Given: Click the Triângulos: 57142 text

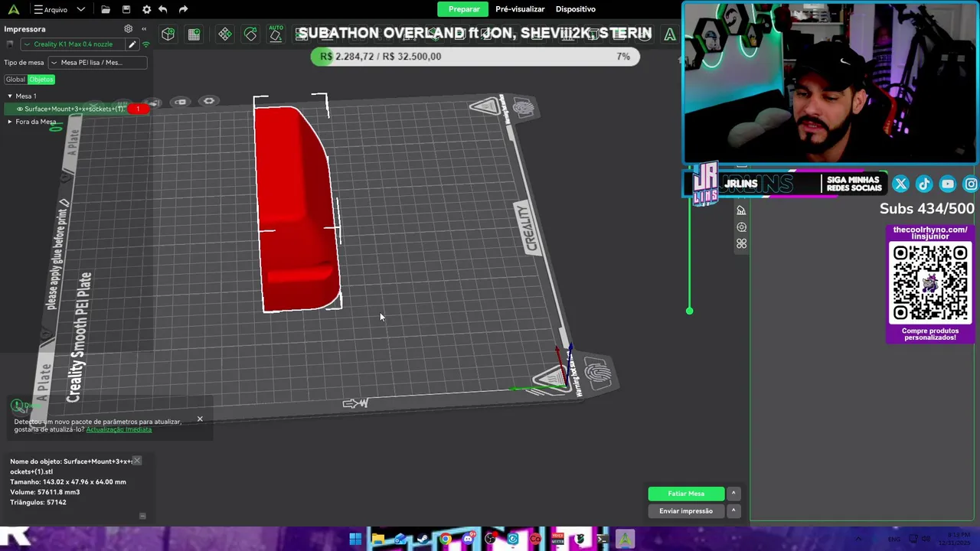Looking at the screenshot, I should point(38,502).
